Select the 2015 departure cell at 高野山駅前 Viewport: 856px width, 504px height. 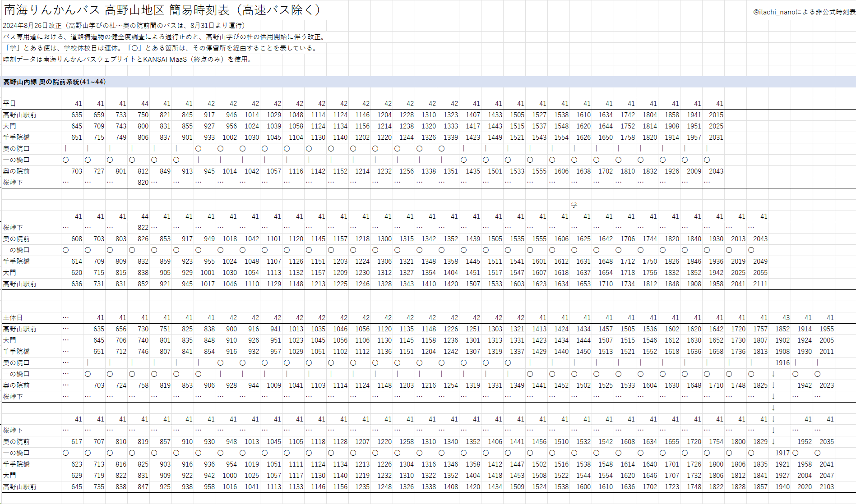(716, 115)
